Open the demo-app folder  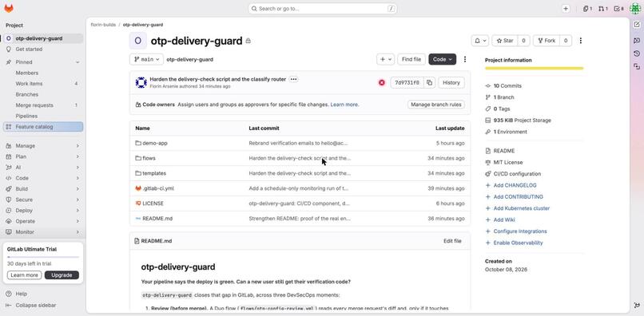click(x=154, y=143)
